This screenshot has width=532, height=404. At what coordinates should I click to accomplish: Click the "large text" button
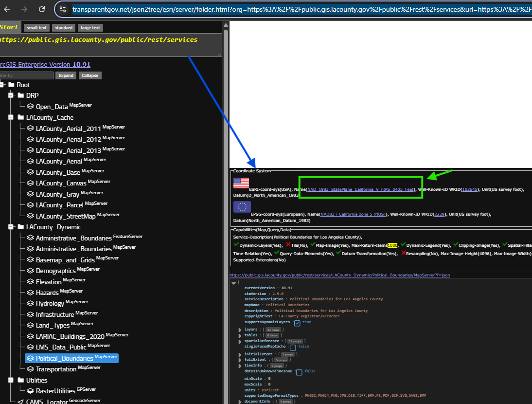tap(90, 28)
